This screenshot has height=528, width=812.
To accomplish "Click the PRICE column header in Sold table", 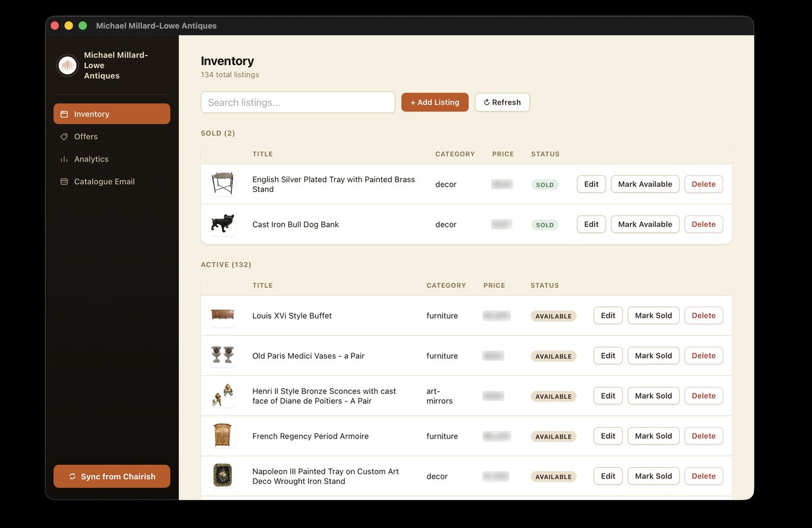I will point(503,154).
